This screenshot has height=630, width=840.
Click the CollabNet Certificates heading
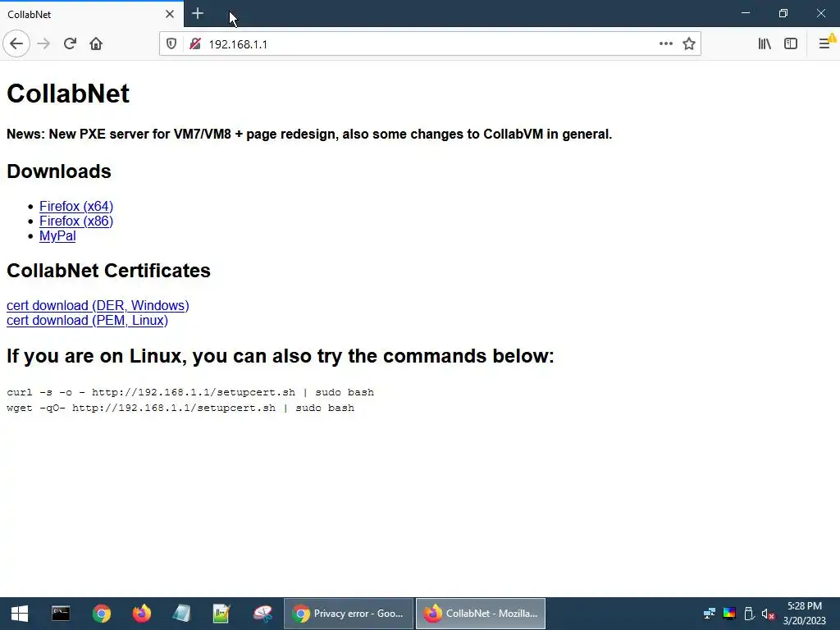(108, 271)
